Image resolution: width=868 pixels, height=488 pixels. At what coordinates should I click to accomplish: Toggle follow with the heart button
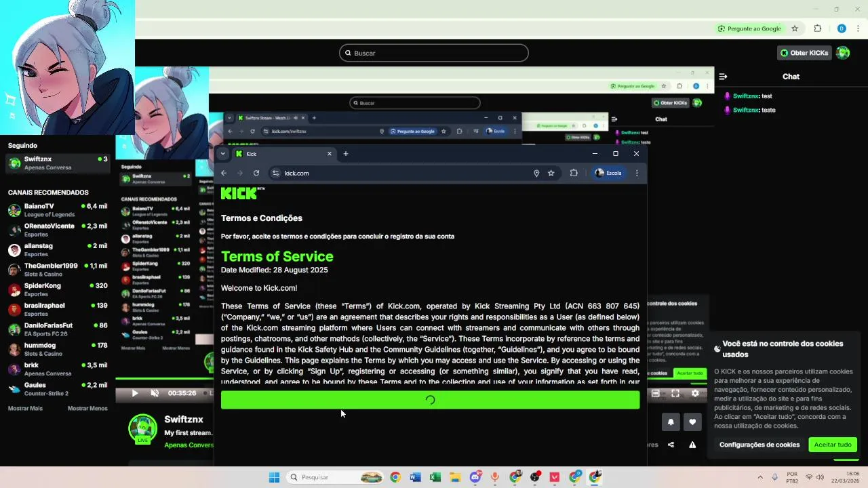point(692,422)
